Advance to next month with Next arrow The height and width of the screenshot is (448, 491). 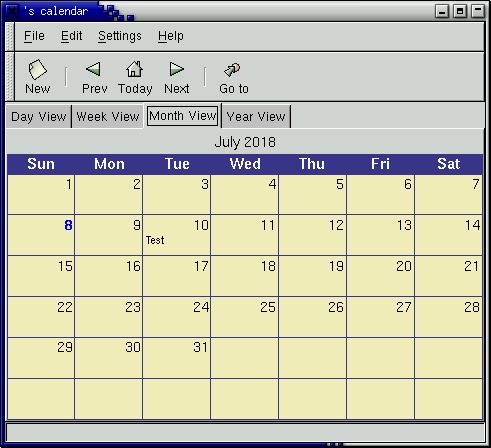click(176, 77)
